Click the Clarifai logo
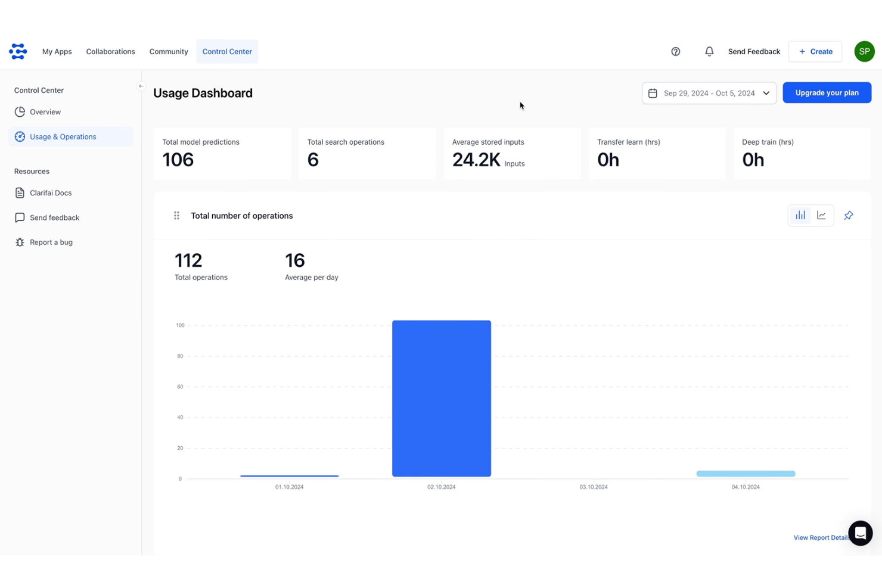Viewport: 882px width, 588px height. click(x=18, y=51)
